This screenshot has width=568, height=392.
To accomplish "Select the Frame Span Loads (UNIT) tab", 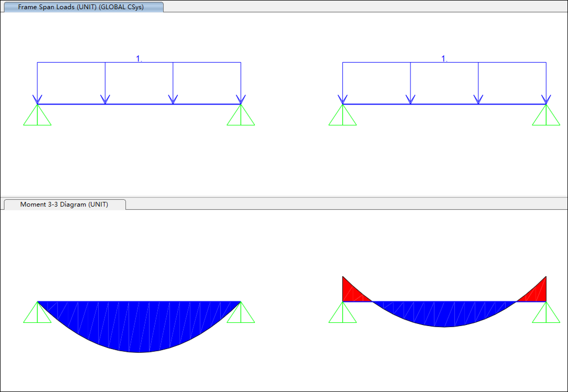I will click(x=81, y=7).
